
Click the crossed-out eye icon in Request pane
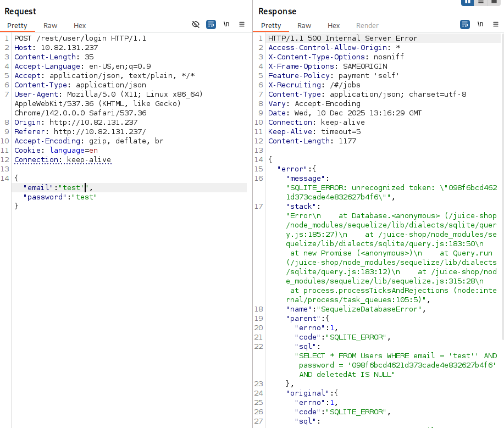[196, 24]
